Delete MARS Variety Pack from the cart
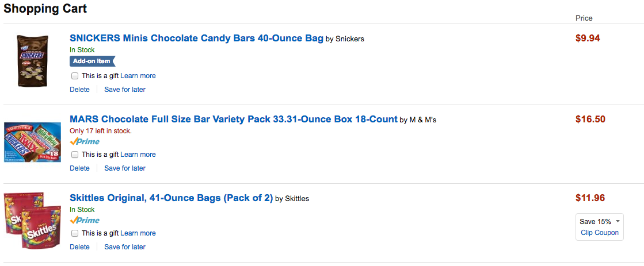Screen dimensions: 644x266 [79, 168]
